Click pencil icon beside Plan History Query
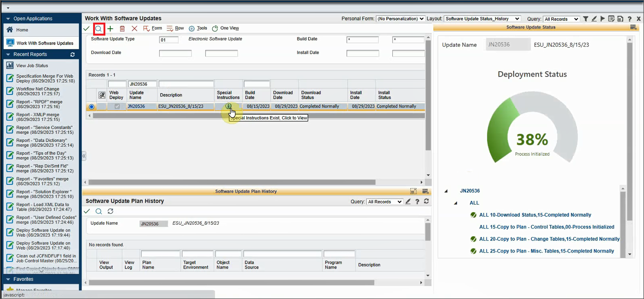Viewport: 644px width, 299px height. point(408,201)
